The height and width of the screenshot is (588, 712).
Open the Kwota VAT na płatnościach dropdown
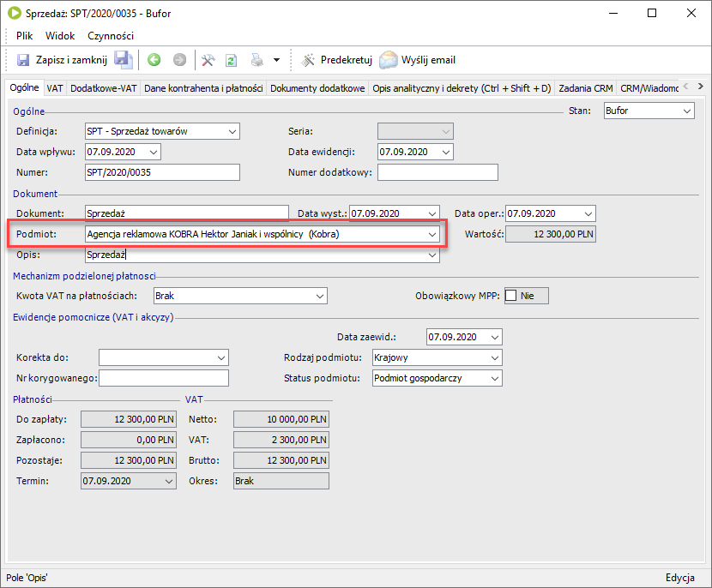(x=320, y=297)
